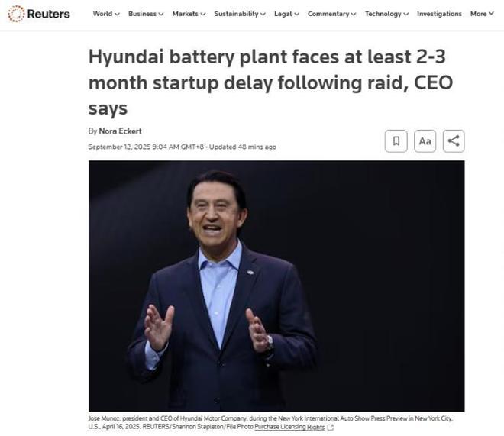Expand the Sustainability dropdown
This screenshot has width=504, height=436.
(x=240, y=14)
